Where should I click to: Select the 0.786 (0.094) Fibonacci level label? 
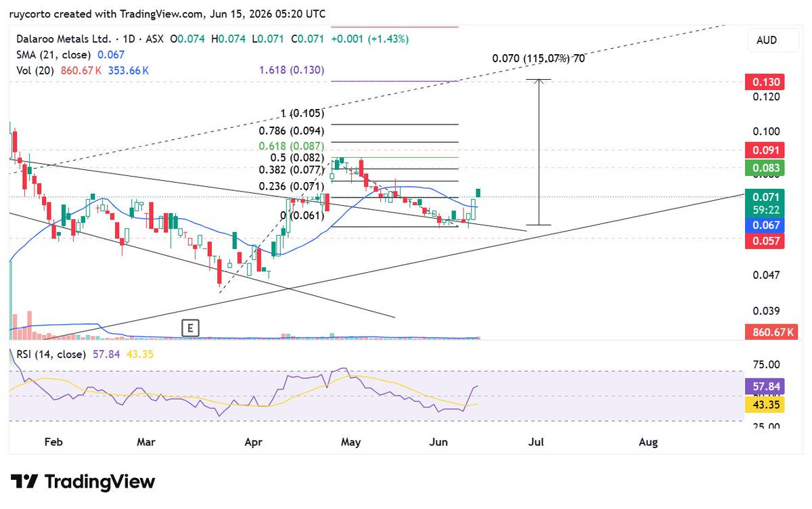tap(292, 131)
